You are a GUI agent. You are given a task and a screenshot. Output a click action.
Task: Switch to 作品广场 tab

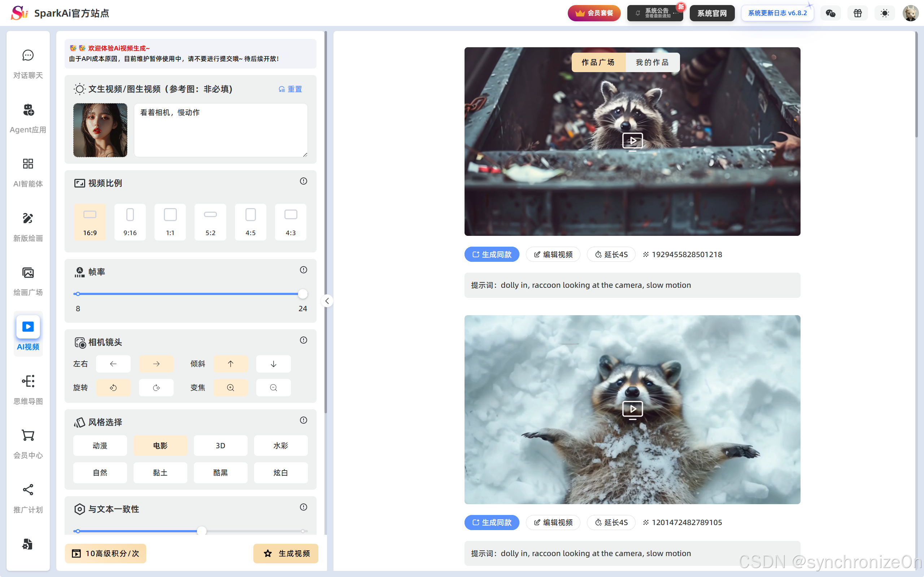[598, 62]
